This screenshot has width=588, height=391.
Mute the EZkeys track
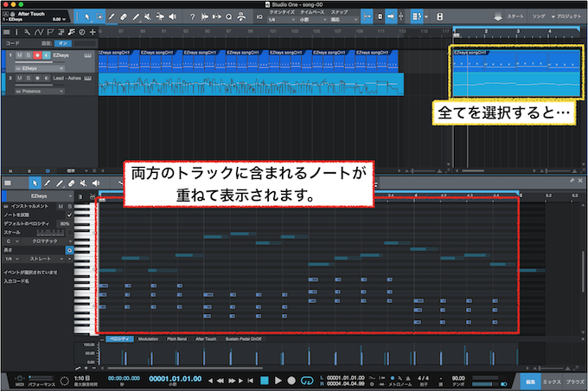point(20,55)
